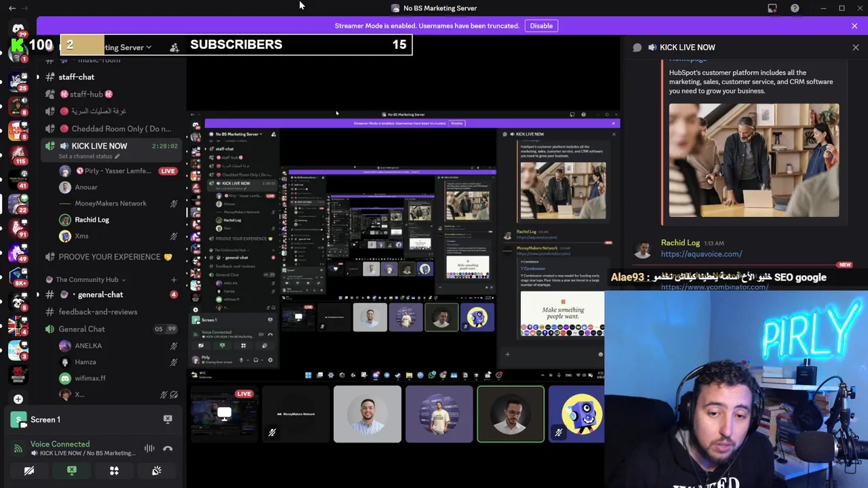Open server icon with 25 badge

point(18,81)
